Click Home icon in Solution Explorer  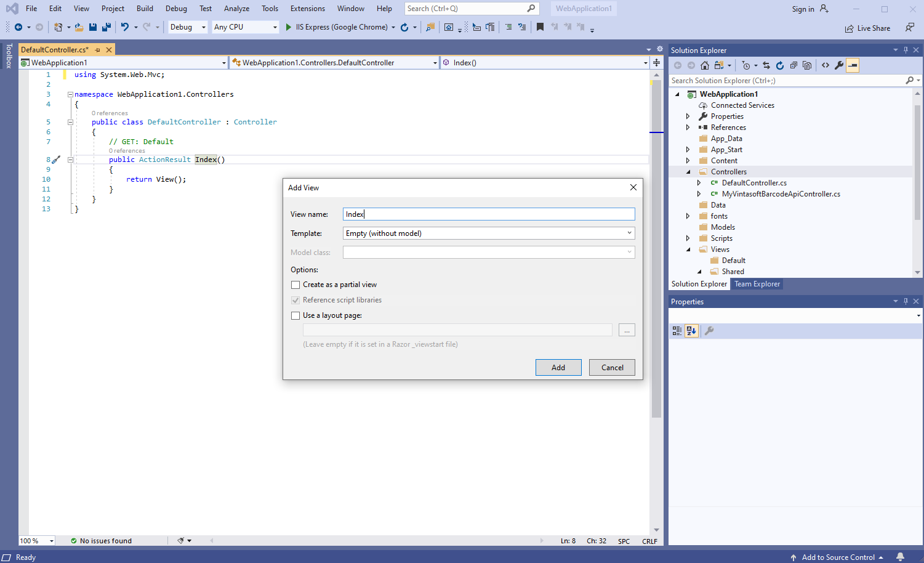705,65
